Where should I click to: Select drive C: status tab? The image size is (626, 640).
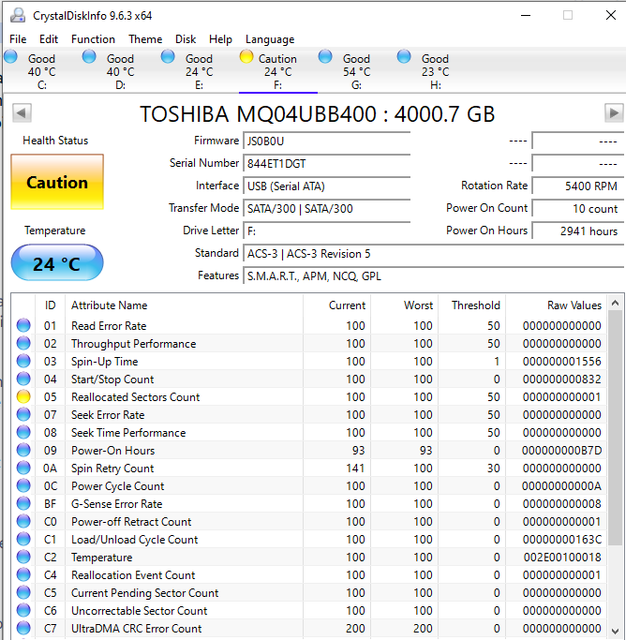click(41, 71)
